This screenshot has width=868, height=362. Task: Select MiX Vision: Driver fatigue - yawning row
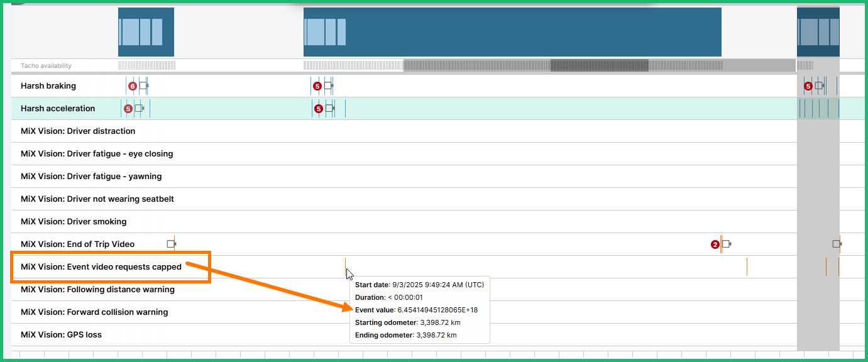[91, 176]
